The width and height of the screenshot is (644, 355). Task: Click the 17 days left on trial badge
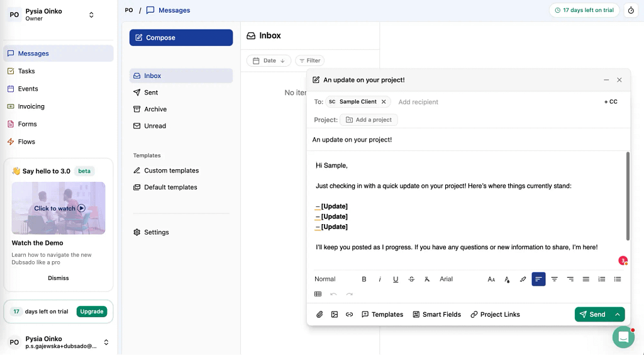[x=584, y=10]
